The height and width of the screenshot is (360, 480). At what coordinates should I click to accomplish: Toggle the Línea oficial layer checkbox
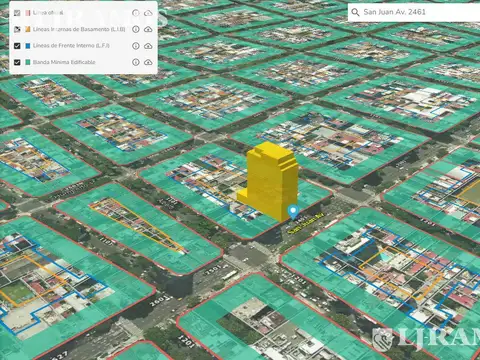[x=17, y=13]
